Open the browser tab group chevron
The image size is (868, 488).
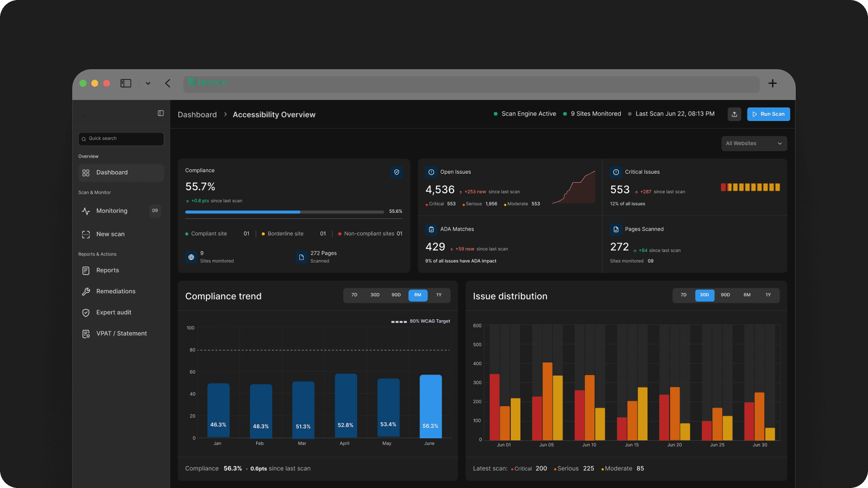148,83
